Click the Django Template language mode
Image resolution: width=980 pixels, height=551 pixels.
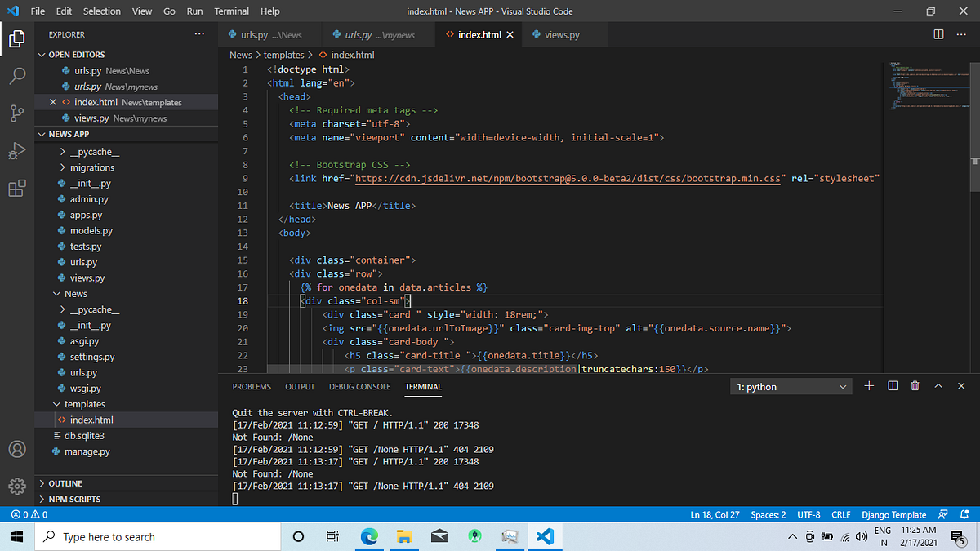pyautogui.click(x=893, y=515)
